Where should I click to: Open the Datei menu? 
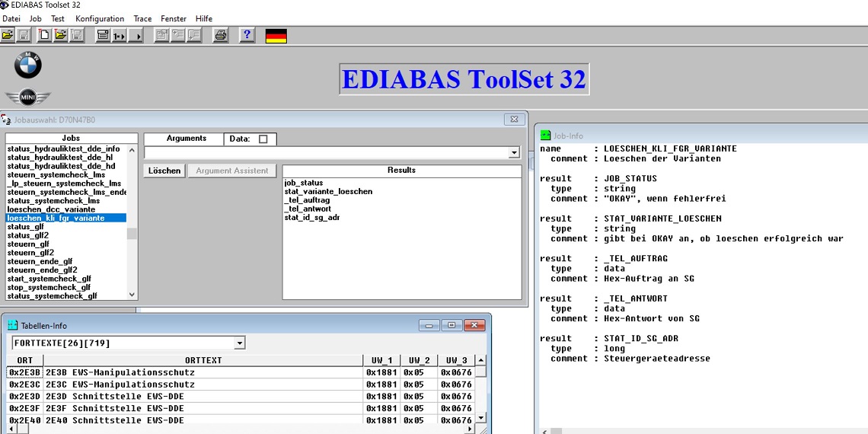(x=11, y=18)
